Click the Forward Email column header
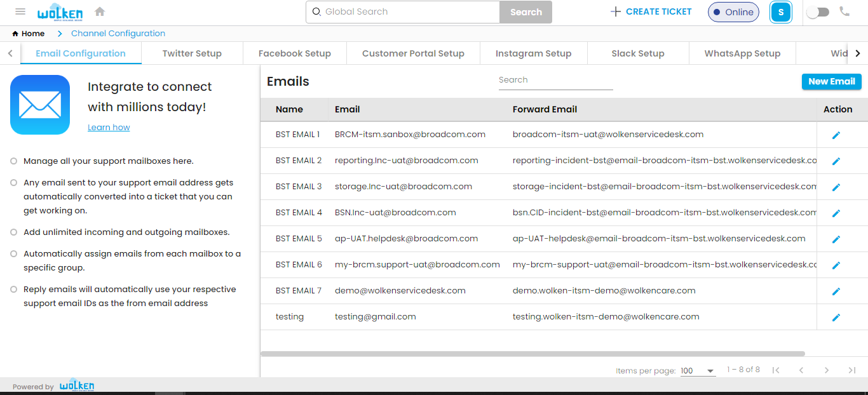 point(545,109)
